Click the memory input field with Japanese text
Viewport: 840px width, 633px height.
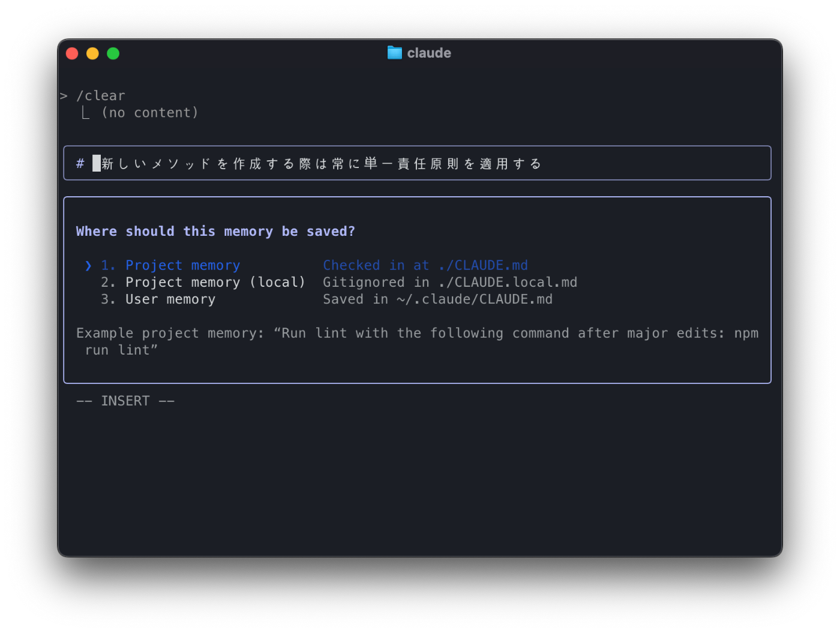click(x=417, y=163)
